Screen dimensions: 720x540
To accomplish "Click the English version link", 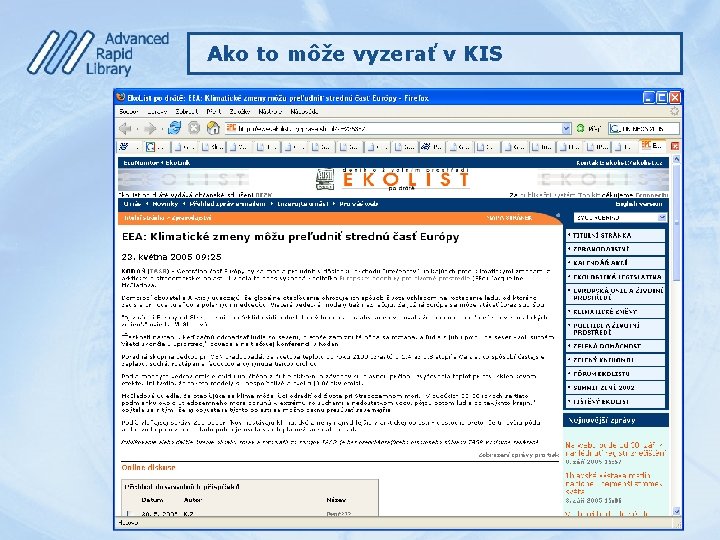I will pos(639,204).
